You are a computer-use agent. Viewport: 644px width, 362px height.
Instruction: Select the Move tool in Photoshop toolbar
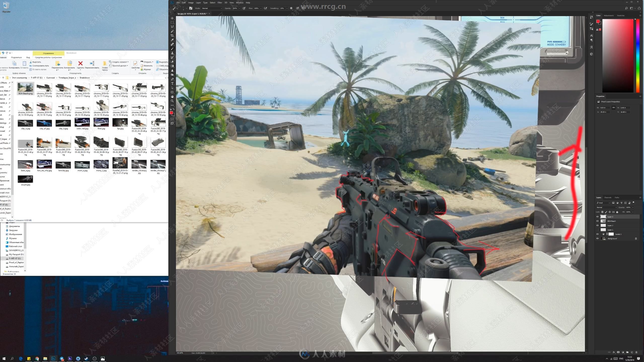click(172, 18)
